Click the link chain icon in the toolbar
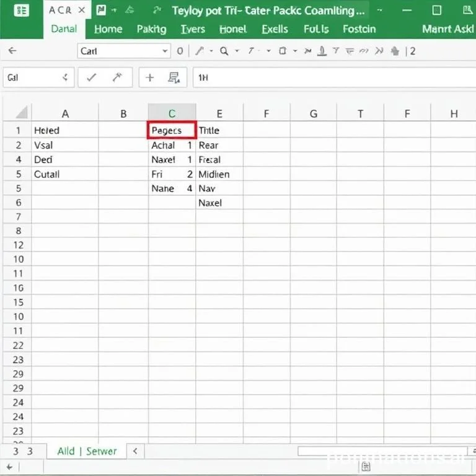The height and width of the screenshot is (476, 476). click(364, 51)
